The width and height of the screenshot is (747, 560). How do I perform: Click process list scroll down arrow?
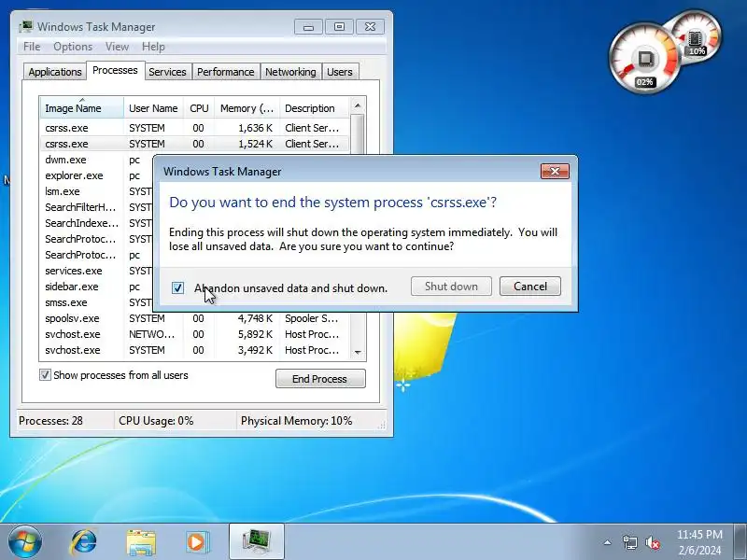point(358,353)
